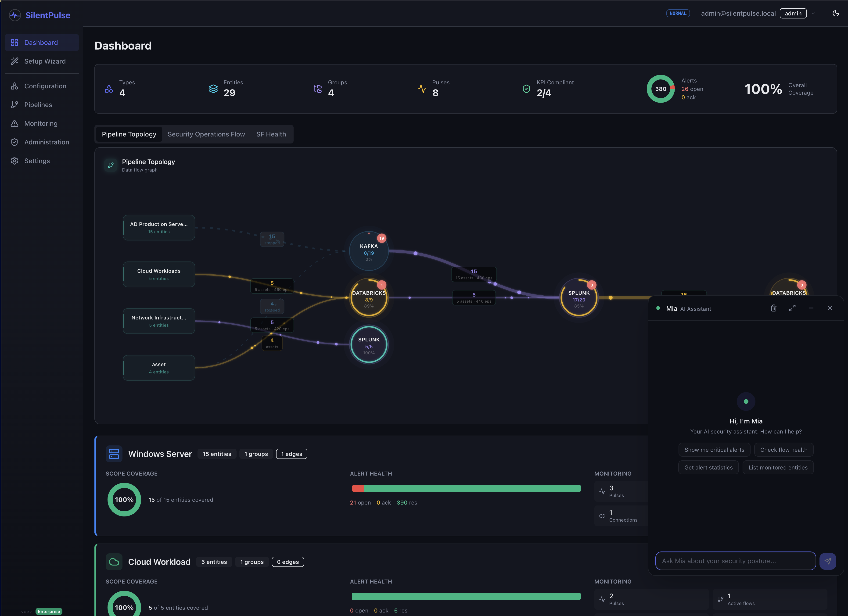Select the Pipeline Topology tab
Screen dimensions: 848x616
[x=129, y=134]
